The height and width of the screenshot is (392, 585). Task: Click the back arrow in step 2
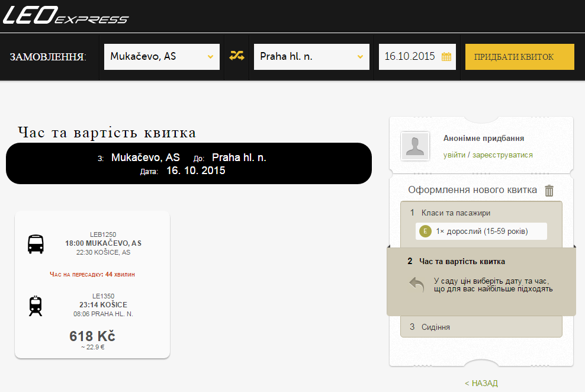pyautogui.click(x=417, y=285)
